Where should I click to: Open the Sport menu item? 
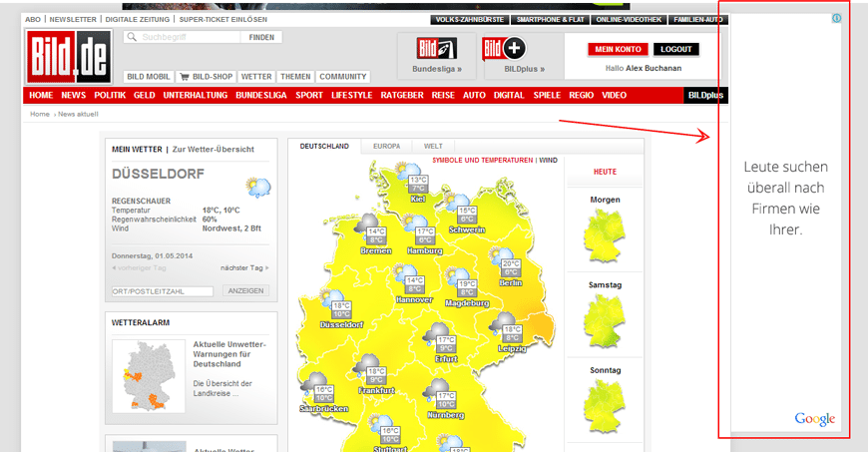309,95
